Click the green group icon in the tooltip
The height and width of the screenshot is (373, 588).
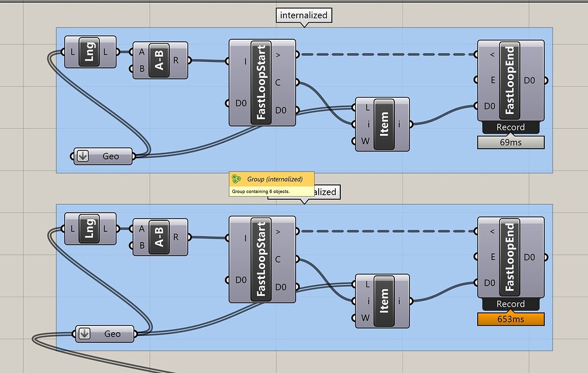tap(236, 179)
